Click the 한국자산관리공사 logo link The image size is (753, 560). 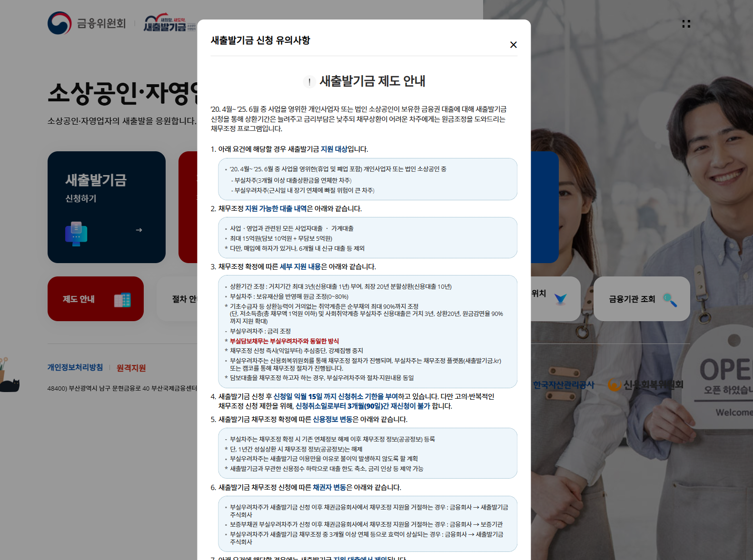click(564, 385)
